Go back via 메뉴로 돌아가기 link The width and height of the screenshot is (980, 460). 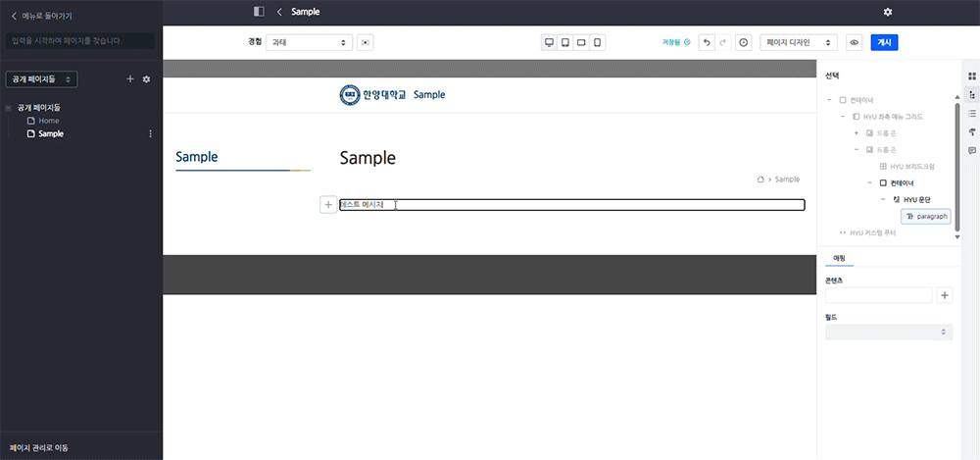pos(41,16)
